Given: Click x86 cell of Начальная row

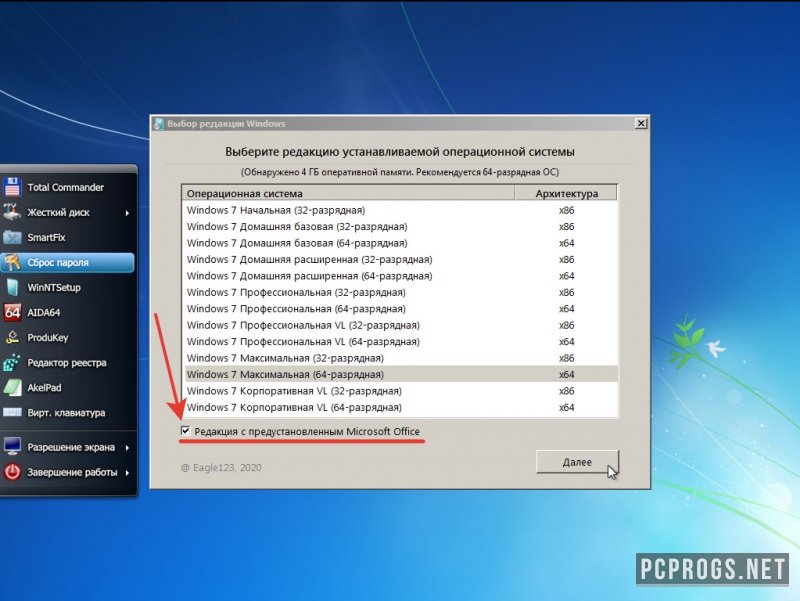Looking at the screenshot, I should tap(566, 210).
